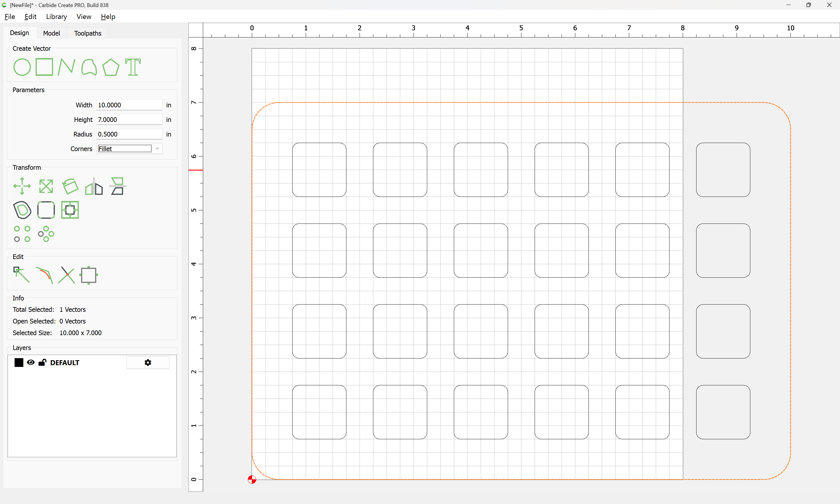Click the Radius input field
The height and width of the screenshot is (504, 840).
[x=129, y=134]
